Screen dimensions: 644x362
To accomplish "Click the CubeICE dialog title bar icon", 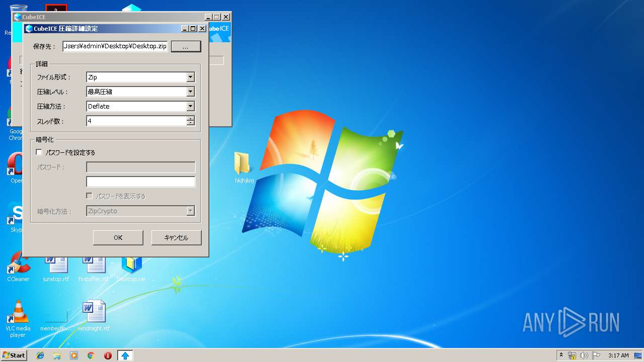I will point(29,29).
